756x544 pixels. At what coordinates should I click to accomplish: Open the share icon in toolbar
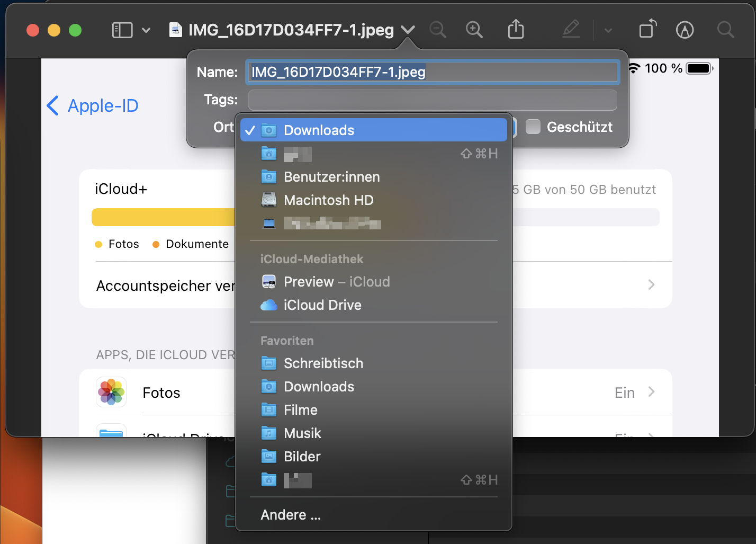click(516, 30)
